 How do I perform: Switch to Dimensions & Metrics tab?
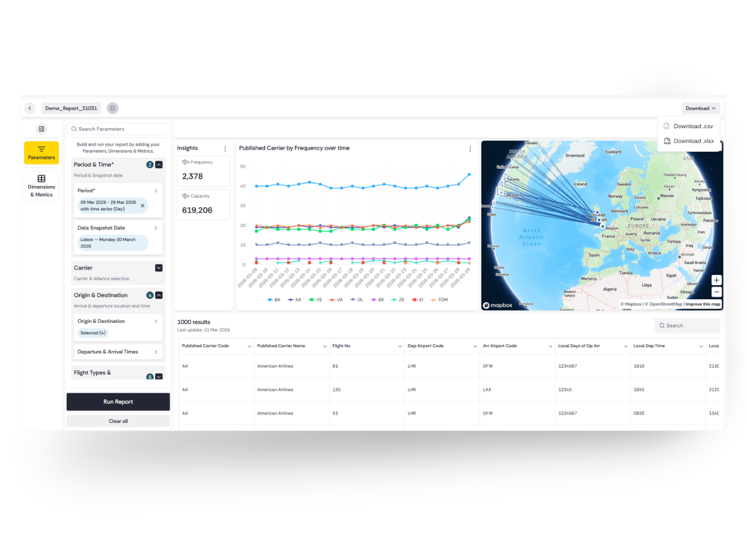pos(42,186)
